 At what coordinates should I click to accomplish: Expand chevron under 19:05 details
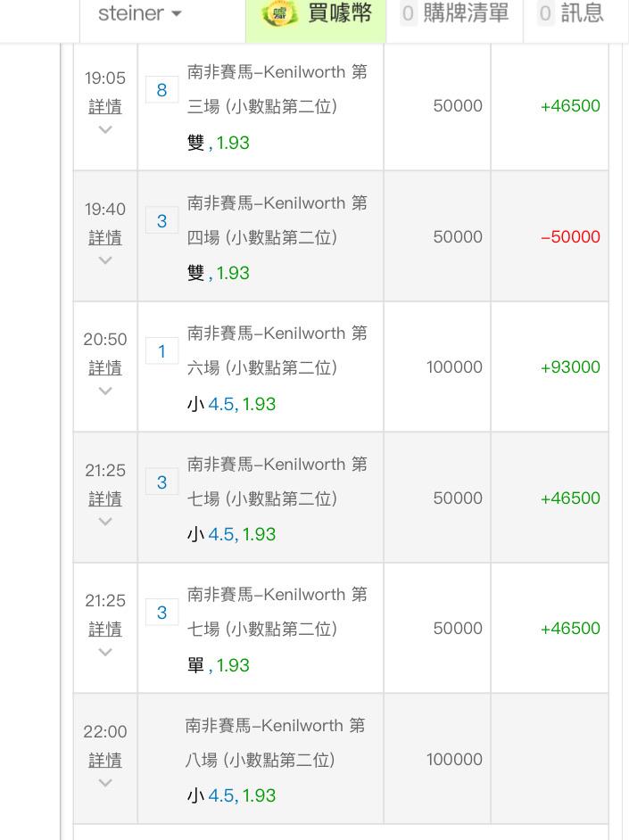(x=105, y=129)
